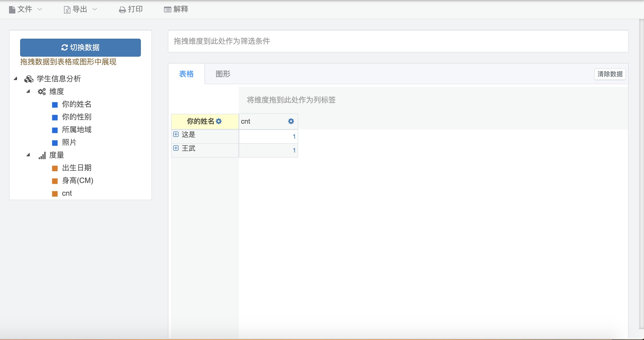Click the value 1 in 王武 row
This screenshot has height=340, width=644.
click(294, 150)
